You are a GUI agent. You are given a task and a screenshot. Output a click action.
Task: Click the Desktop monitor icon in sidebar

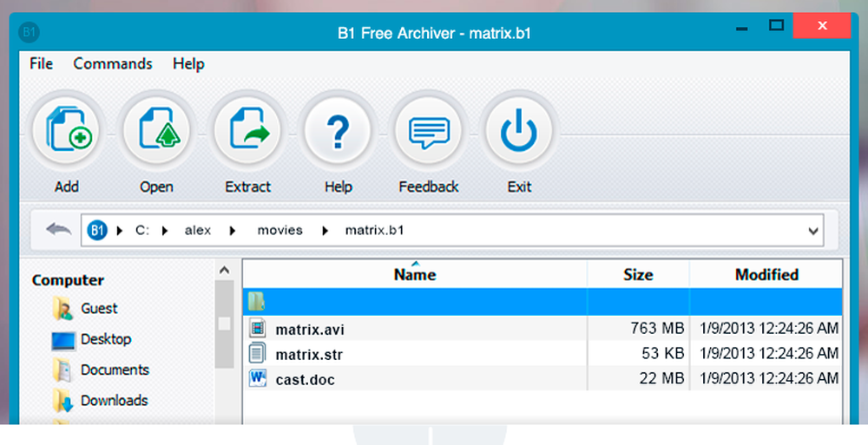[x=63, y=340]
